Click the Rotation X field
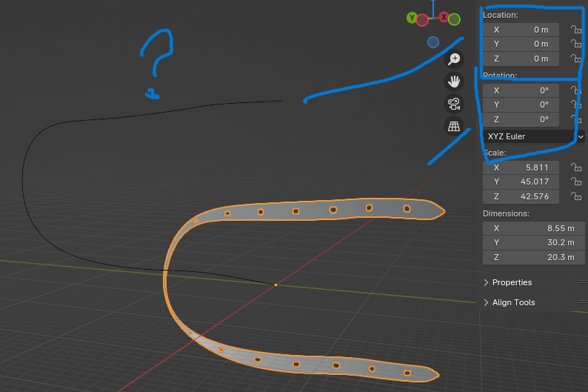The height and width of the screenshot is (392, 588). pyautogui.click(x=521, y=90)
